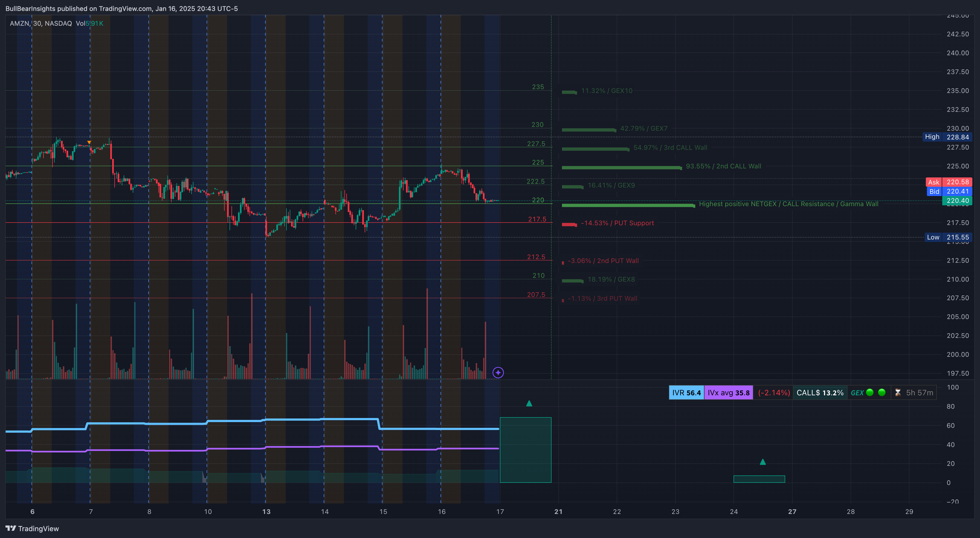
Task: Click the High 228.84 price label
Action: point(947,137)
